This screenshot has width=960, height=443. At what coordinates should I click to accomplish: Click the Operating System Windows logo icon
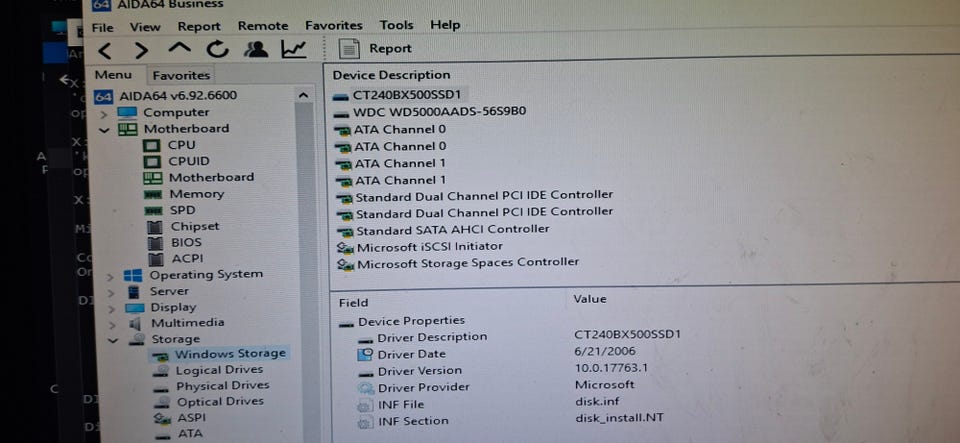click(x=132, y=275)
